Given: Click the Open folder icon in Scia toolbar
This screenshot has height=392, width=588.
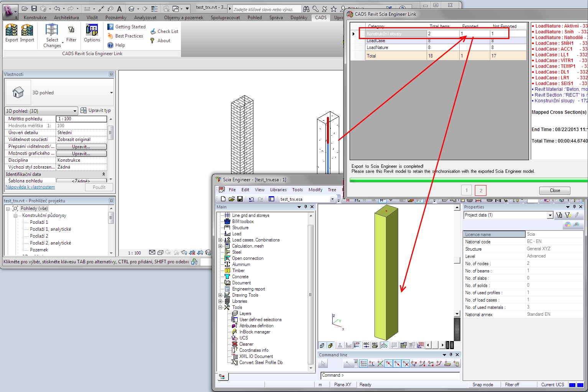Looking at the screenshot, I should pyautogui.click(x=232, y=199).
